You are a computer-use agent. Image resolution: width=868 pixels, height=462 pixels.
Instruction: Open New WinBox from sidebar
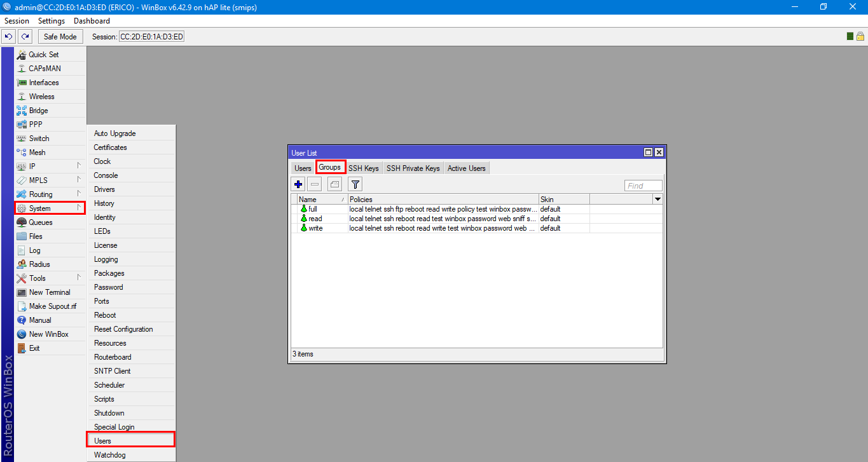pyautogui.click(x=50, y=334)
